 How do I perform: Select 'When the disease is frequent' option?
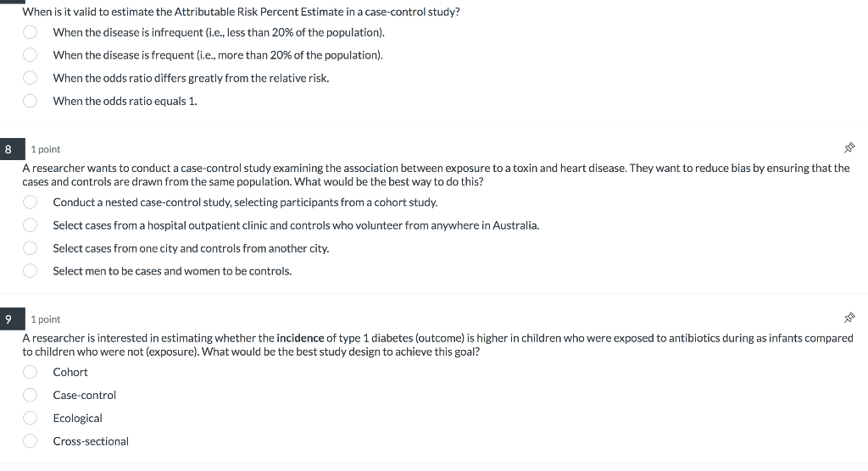[x=30, y=55]
